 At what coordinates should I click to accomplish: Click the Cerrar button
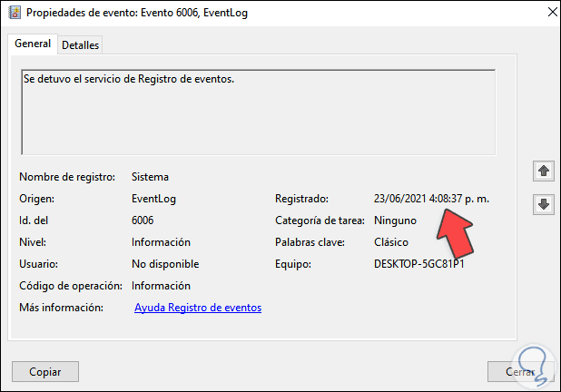click(520, 372)
